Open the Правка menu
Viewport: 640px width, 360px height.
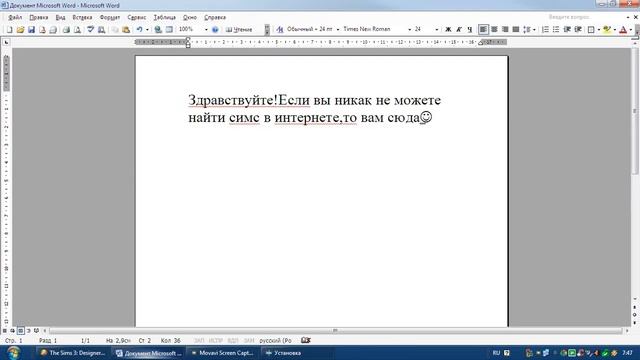[x=39, y=18]
